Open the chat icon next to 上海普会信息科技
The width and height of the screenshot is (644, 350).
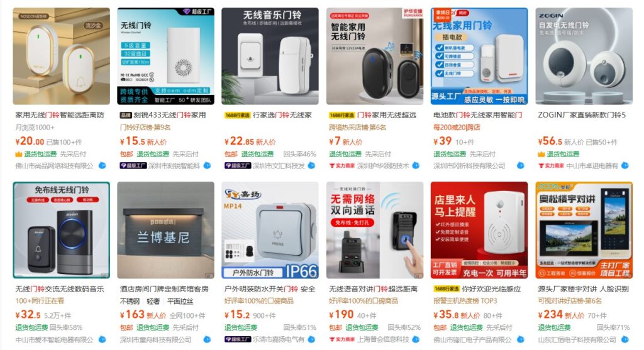tap(416, 340)
